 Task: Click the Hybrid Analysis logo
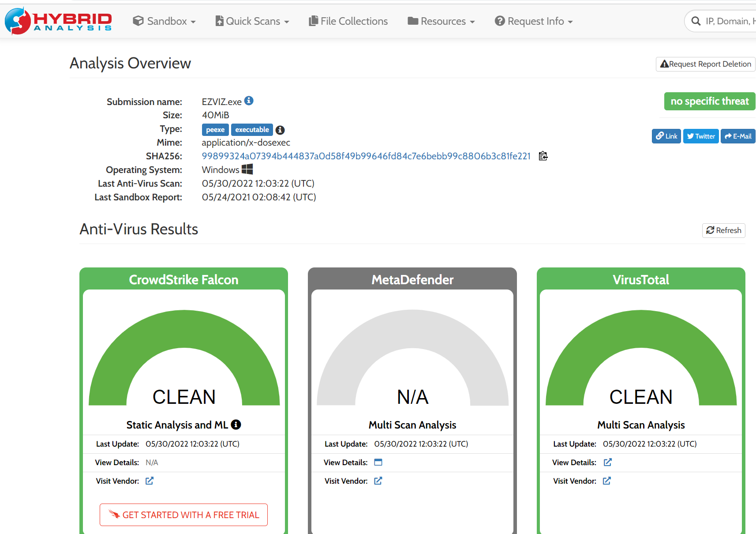[58, 21]
